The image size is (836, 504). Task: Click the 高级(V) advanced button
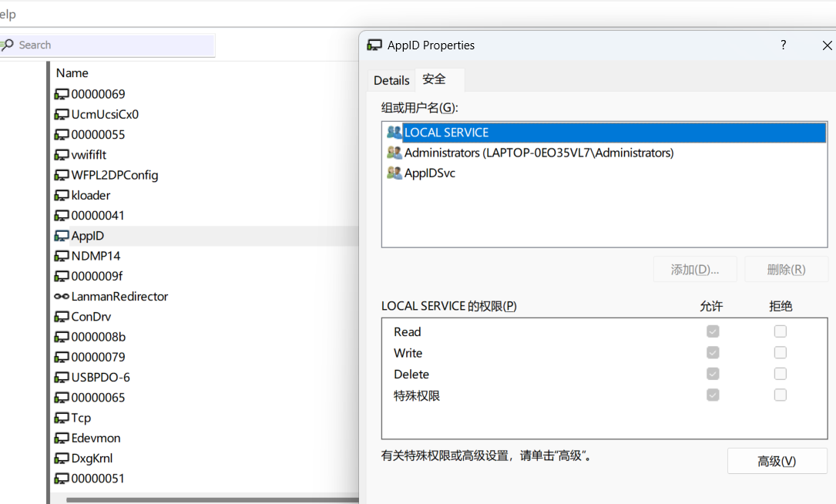(777, 461)
